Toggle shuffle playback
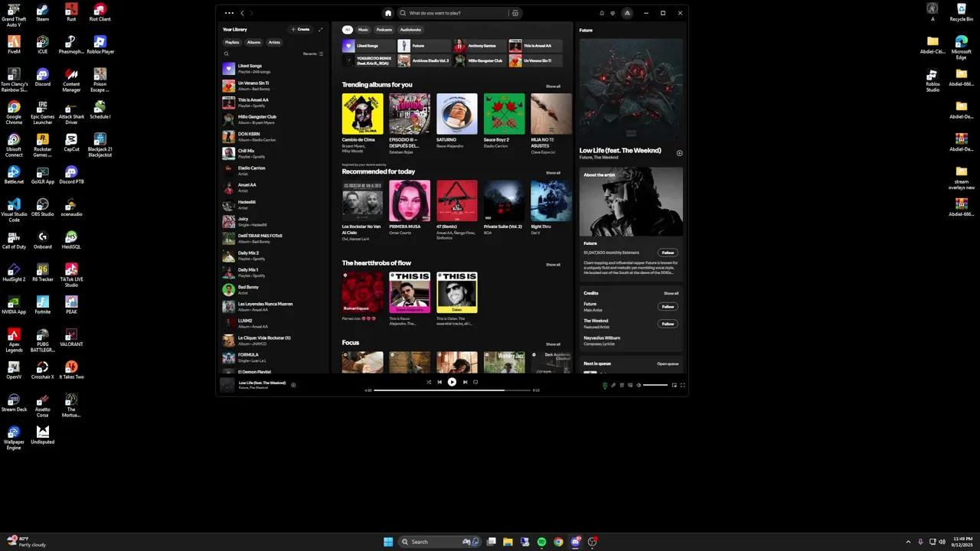The height and width of the screenshot is (551, 980). (x=429, y=382)
